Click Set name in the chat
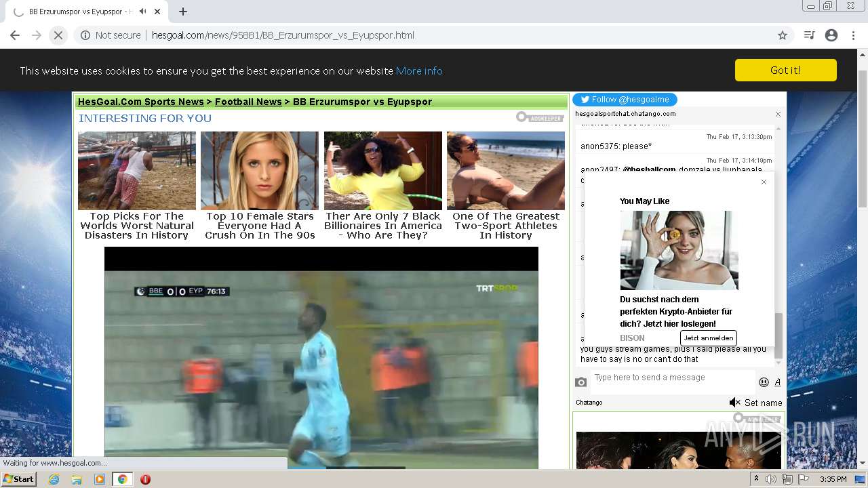The height and width of the screenshot is (488, 868). click(x=763, y=403)
